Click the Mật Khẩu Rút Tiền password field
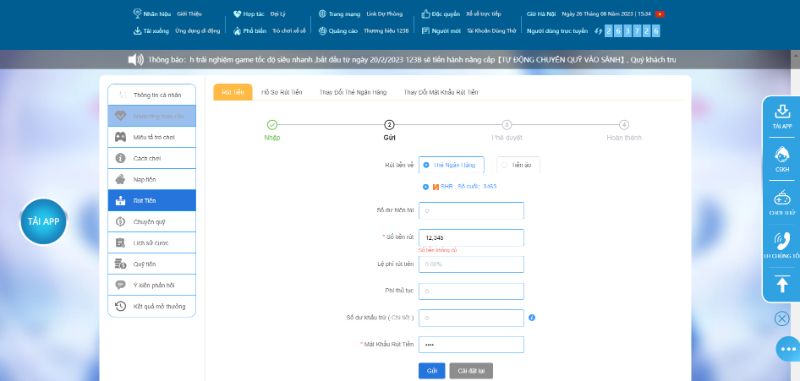The height and width of the screenshot is (381, 800). click(x=471, y=344)
